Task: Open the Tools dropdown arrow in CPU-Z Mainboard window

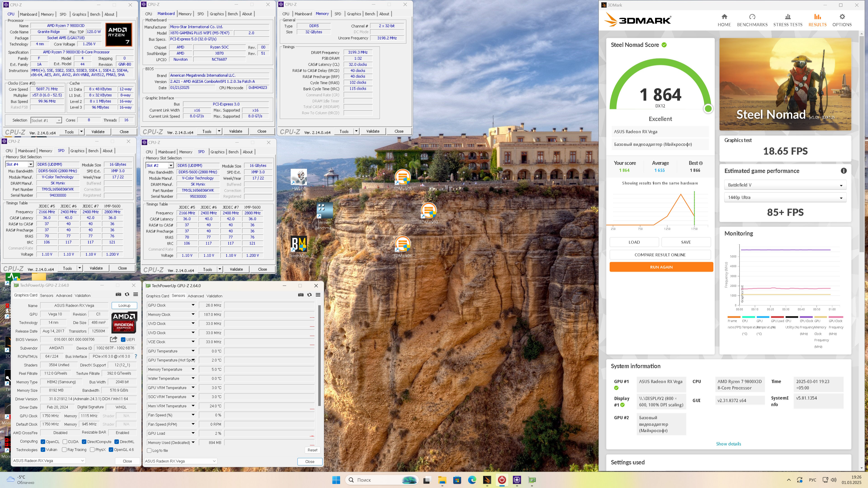Action: tap(219, 131)
